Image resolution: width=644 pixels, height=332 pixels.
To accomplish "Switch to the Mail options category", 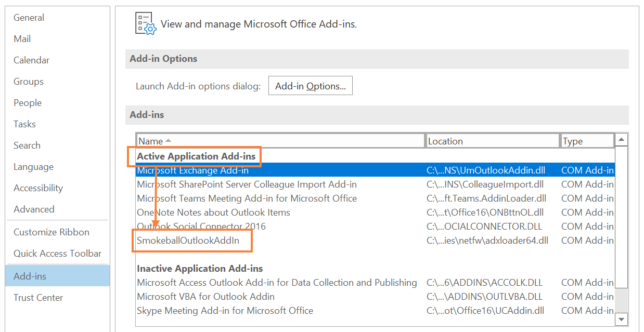I will click(x=22, y=39).
